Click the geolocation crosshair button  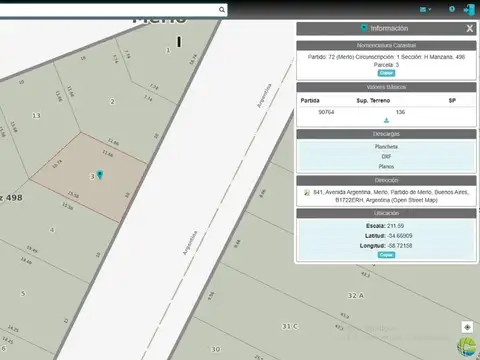point(467,327)
